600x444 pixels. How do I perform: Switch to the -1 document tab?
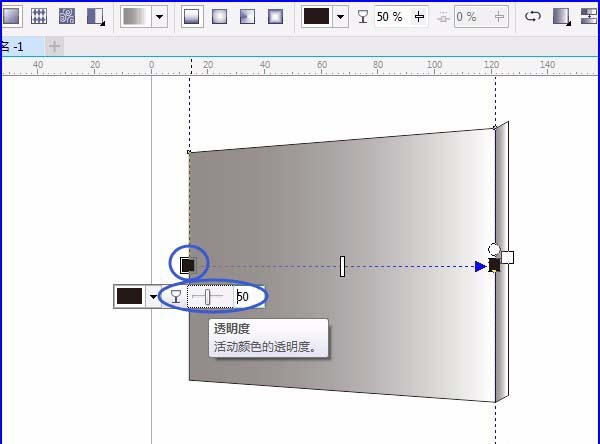tap(22, 46)
